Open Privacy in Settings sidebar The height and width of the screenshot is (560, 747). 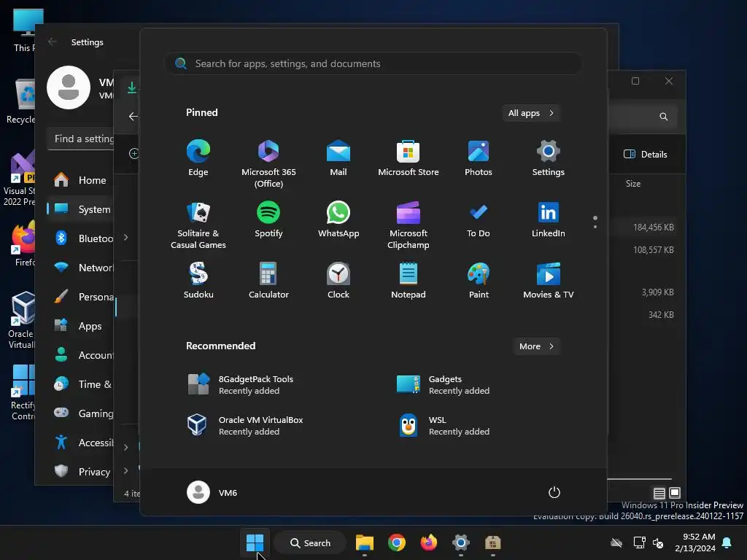pos(80,472)
